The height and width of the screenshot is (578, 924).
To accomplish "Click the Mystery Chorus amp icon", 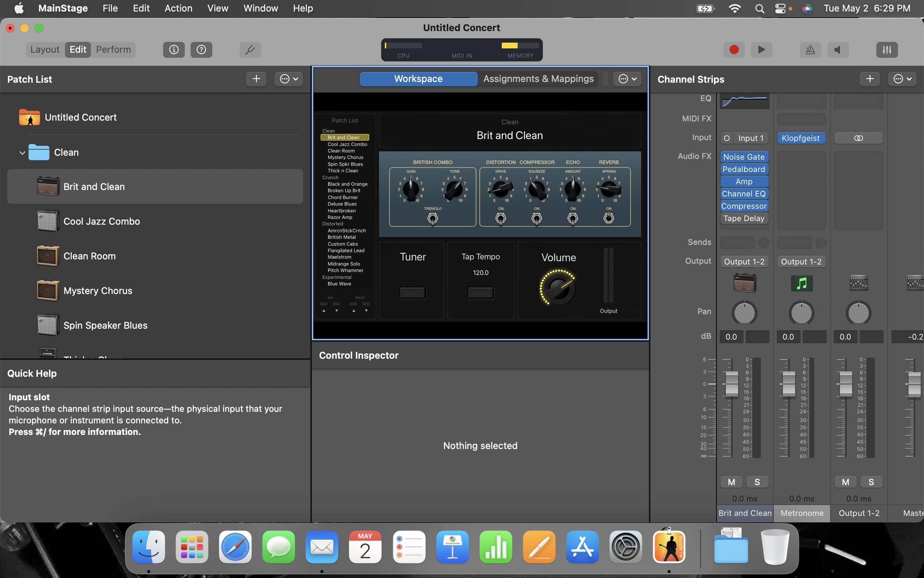I will [48, 290].
